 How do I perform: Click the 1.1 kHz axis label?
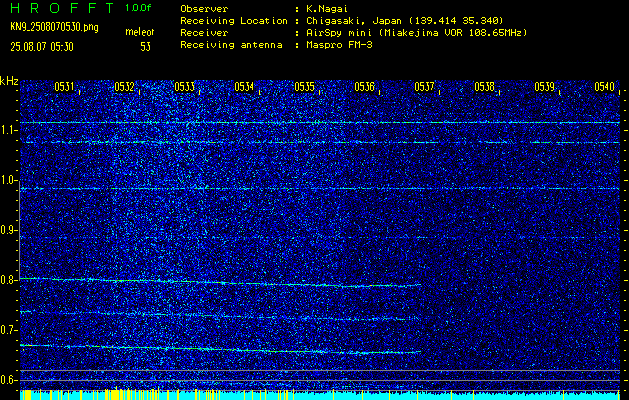point(8,130)
